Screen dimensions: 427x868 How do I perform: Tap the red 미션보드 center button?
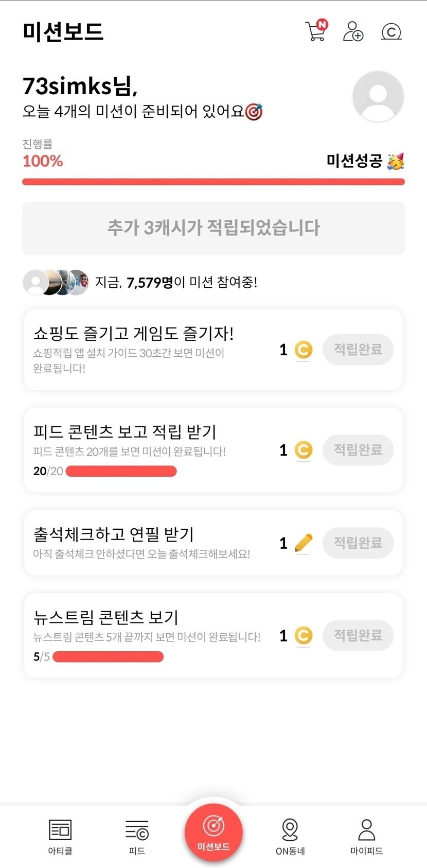213,832
